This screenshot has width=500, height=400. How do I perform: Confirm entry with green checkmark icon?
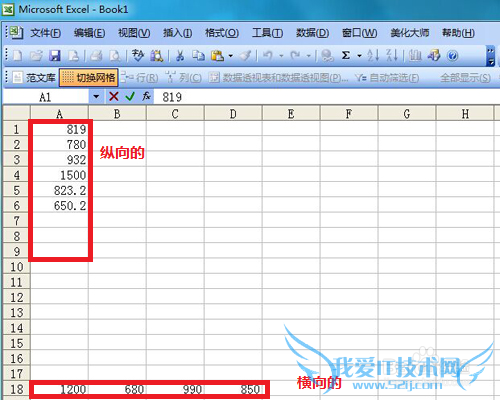click(x=130, y=97)
